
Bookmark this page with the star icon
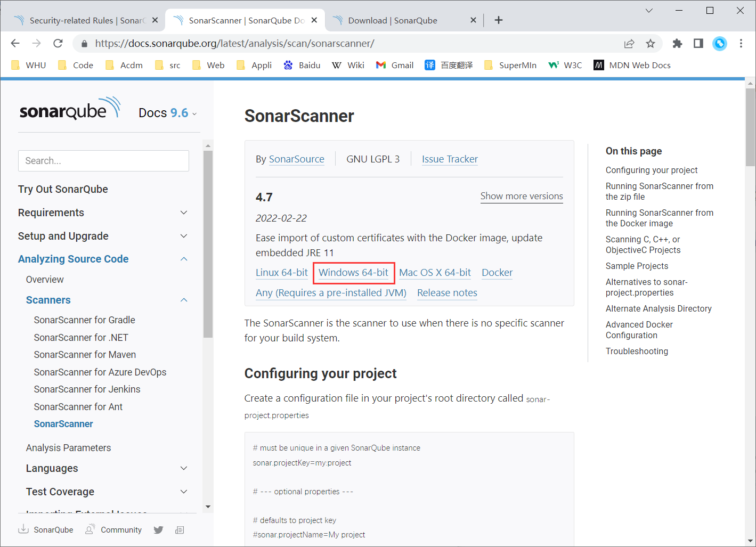click(651, 44)
